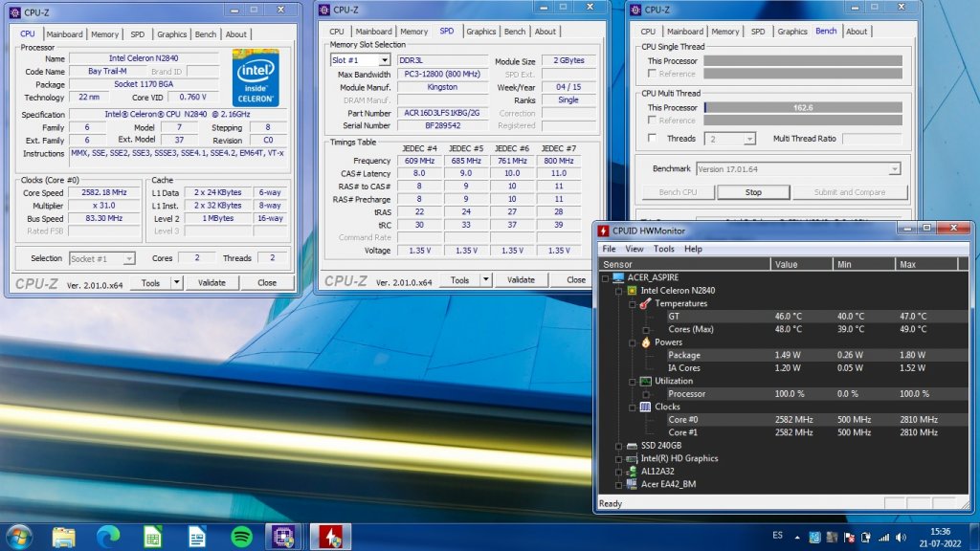
Task: Click the flame icon beside Powers
Action: click(646, 342)
